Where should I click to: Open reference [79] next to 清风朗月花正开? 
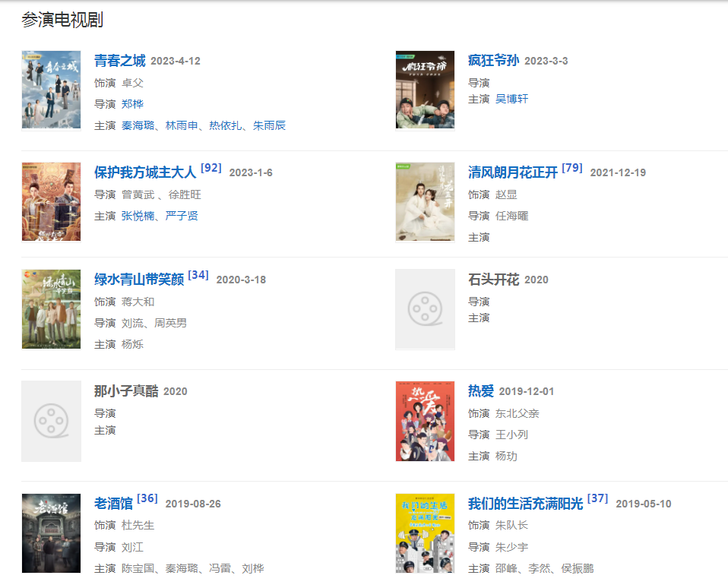572,168
